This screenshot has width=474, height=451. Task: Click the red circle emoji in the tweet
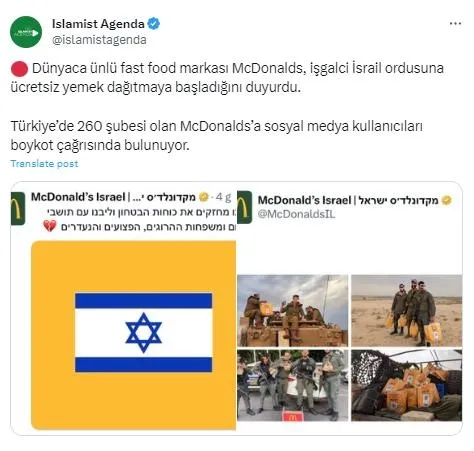coord(19,69)
